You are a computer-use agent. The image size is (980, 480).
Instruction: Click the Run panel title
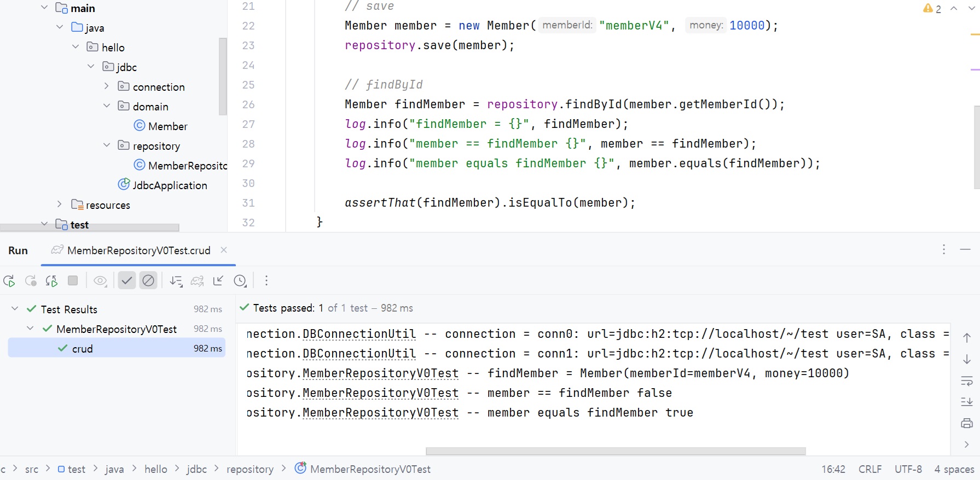point(18,250)
